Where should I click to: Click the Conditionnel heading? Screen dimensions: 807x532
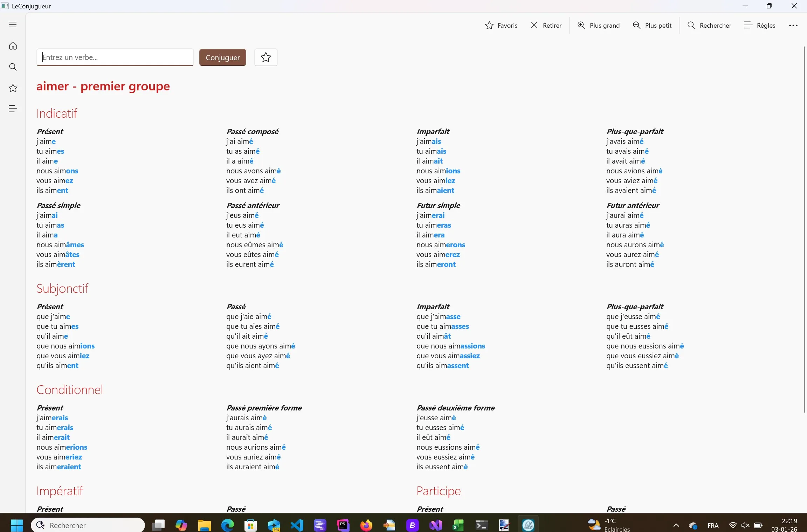(x=70, y=389)
